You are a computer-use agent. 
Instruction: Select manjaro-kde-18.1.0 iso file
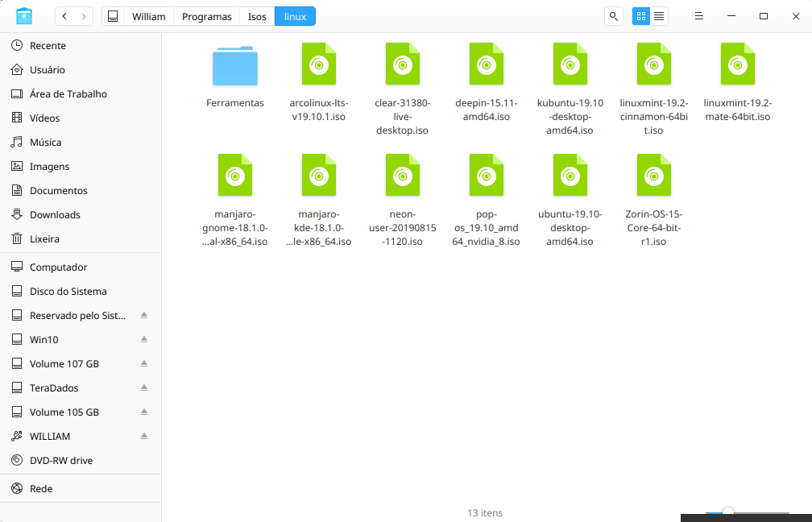[319, 200]
